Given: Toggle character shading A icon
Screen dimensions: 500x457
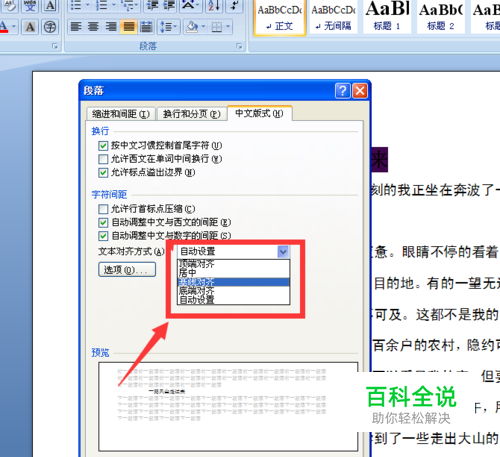Looking at the screenshot, I should (30, 27).
